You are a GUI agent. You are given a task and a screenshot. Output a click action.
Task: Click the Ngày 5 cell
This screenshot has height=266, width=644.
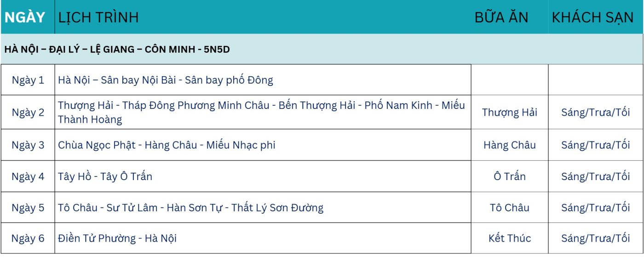point(28,207)
